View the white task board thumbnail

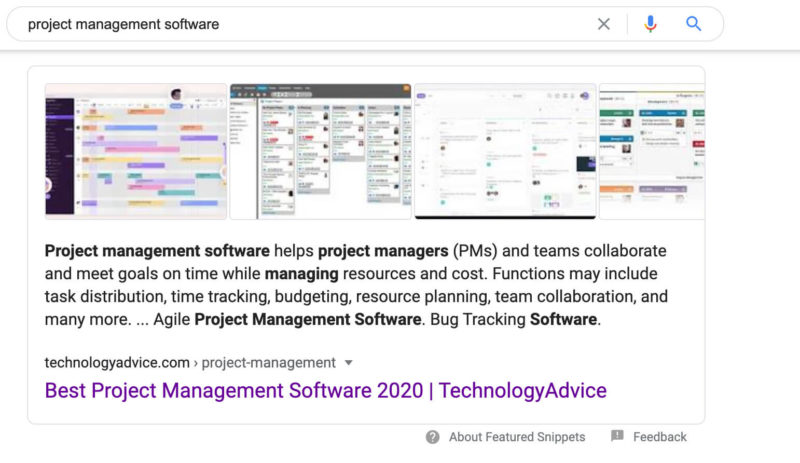[x=505, y=151]
